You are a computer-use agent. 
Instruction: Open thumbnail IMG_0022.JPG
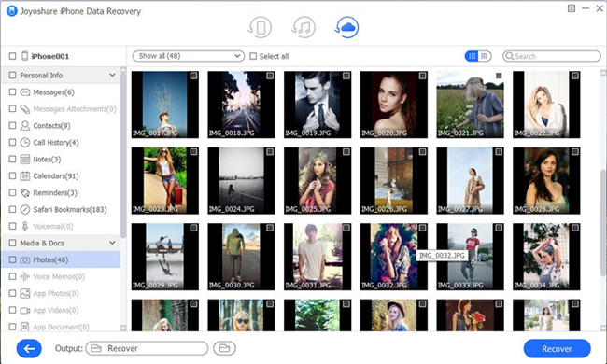point(546,105)
